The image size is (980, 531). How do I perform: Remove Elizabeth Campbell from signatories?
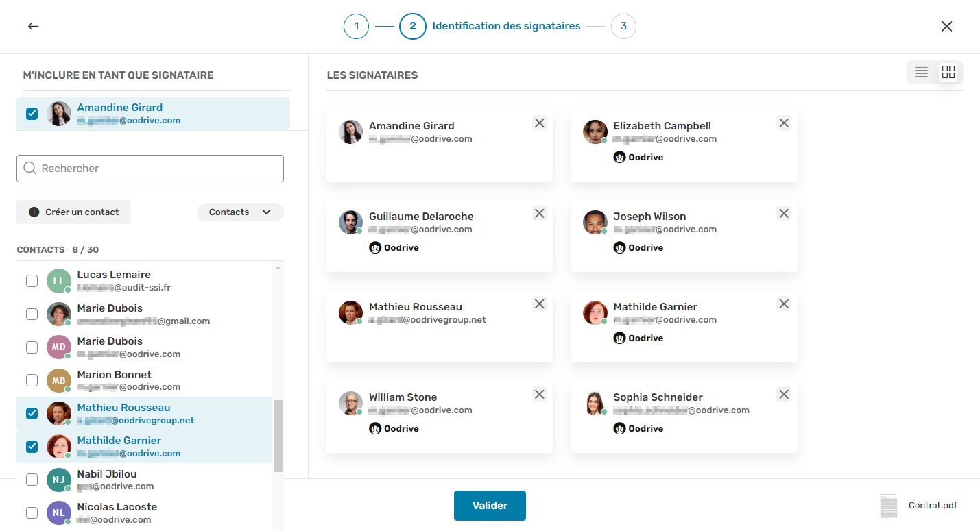coord(784,123)
